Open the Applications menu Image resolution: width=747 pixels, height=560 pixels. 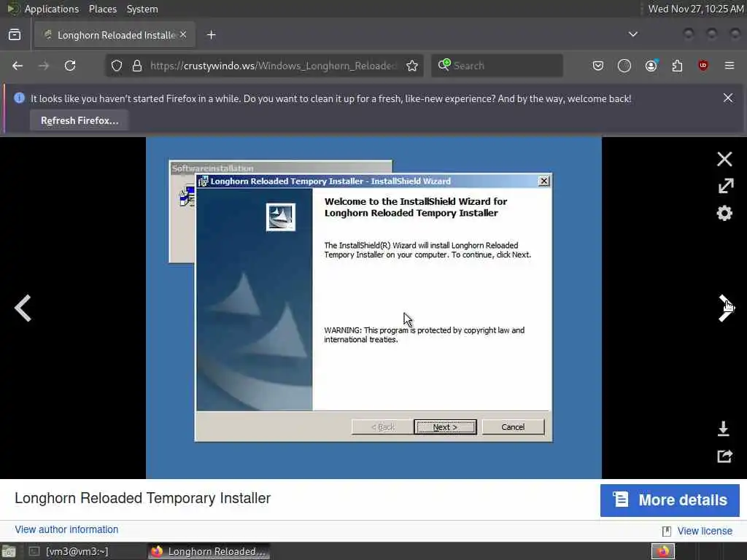point(52,9)
